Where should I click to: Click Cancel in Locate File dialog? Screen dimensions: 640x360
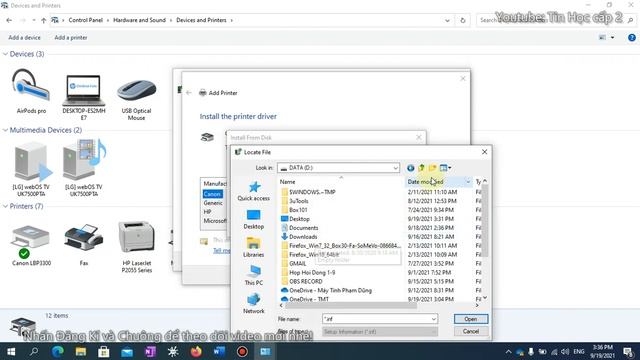pos(471,331)
